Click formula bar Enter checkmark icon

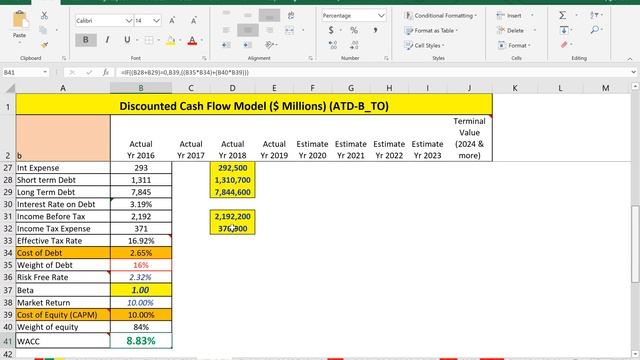point(89,72)
